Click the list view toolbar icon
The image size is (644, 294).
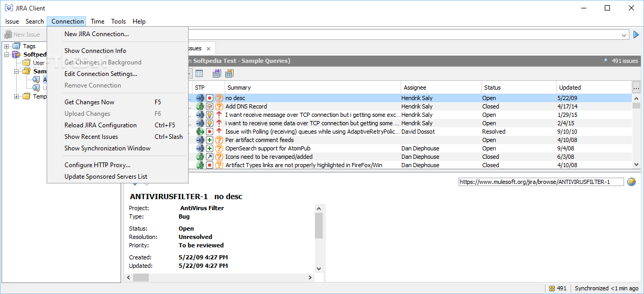200,73
